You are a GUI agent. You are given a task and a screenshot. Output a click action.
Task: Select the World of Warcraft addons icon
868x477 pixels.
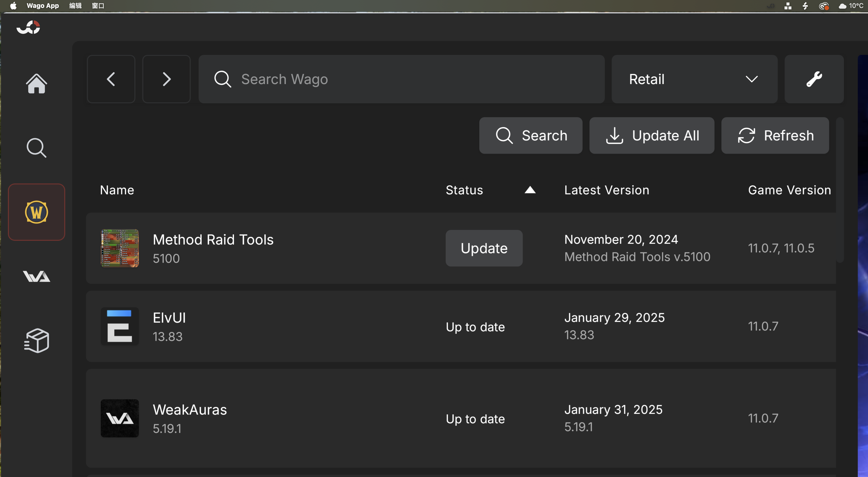click(x=36, y=212)
